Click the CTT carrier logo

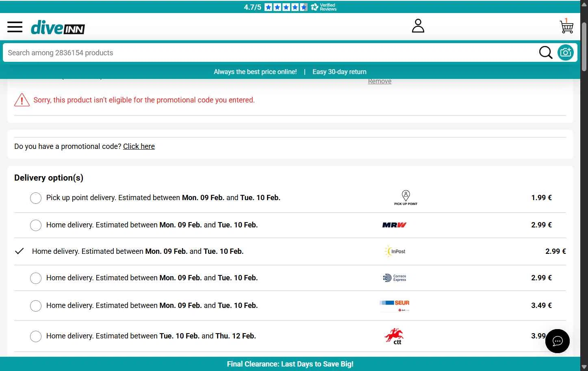tap(394, 336)
